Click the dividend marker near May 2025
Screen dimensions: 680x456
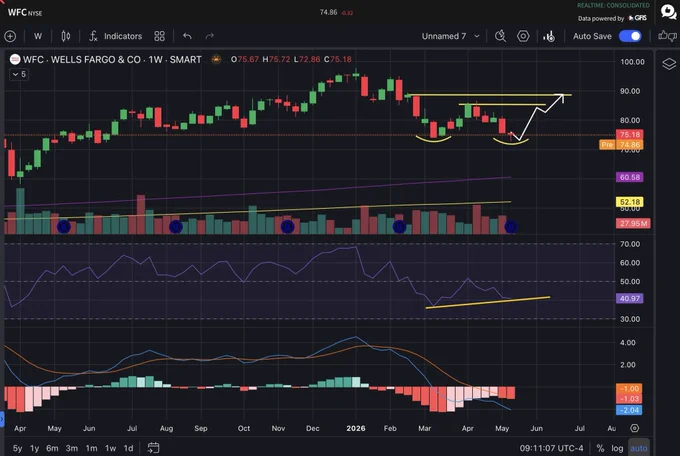pos(64,226)
